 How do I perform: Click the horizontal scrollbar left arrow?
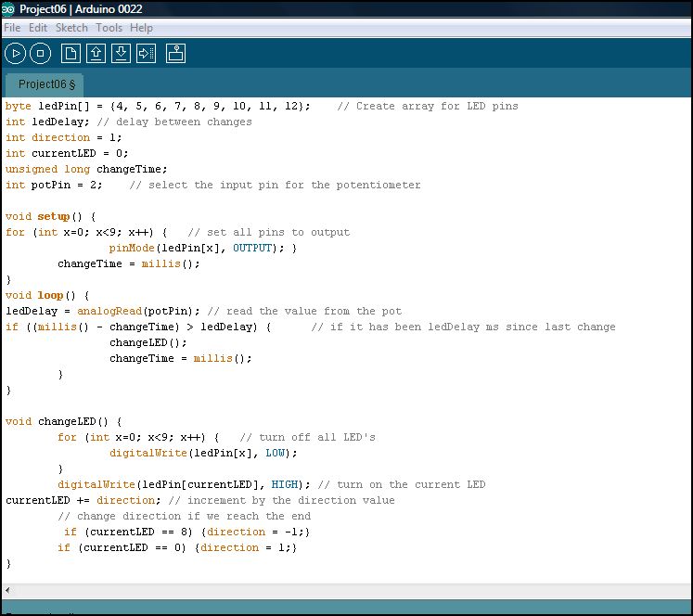(x=7, y=590)
